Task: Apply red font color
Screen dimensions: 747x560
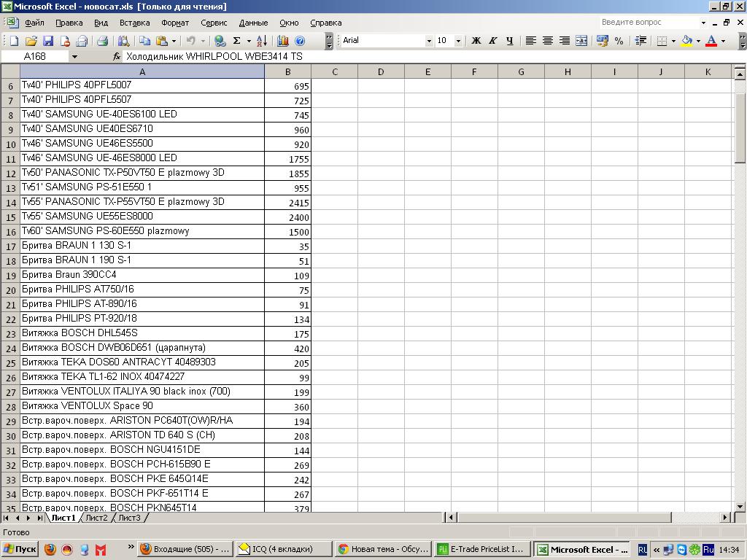Action: pyautogui.click(x=711, y=41)
